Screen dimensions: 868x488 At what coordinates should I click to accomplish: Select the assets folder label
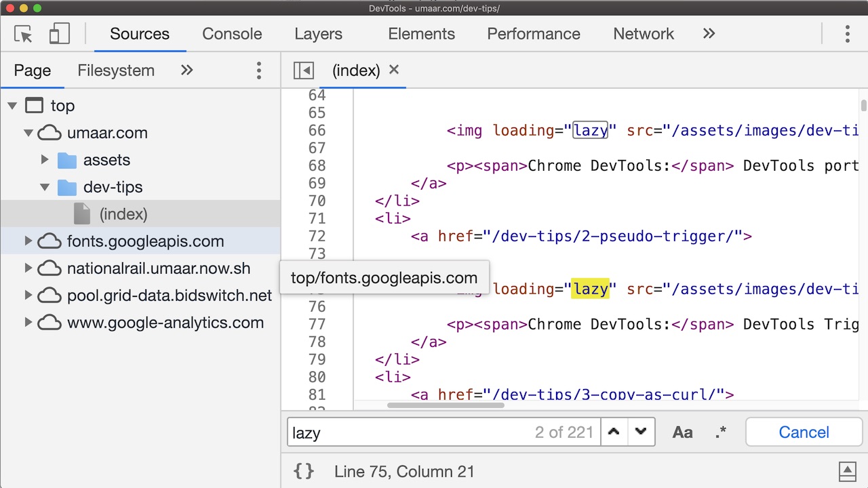pos(106,160)
